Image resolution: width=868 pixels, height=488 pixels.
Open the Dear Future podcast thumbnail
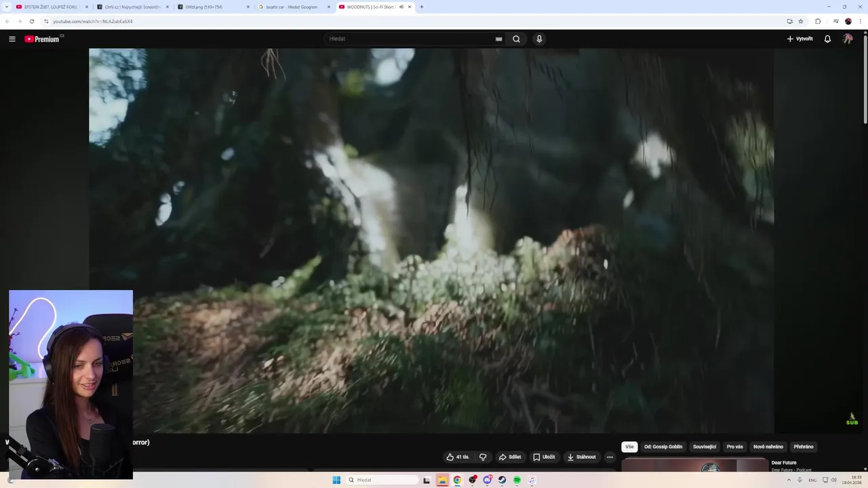click(695, 465)
